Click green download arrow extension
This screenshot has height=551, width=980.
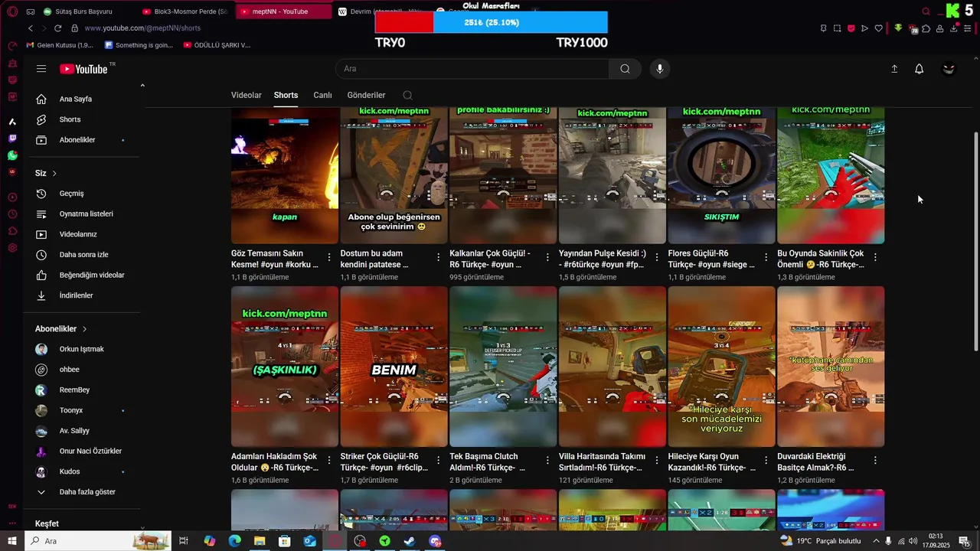coord(898,28)
